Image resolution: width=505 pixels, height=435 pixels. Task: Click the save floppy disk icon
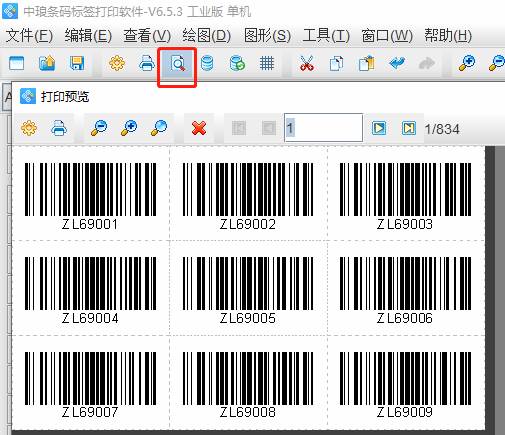tap(77, 63)
